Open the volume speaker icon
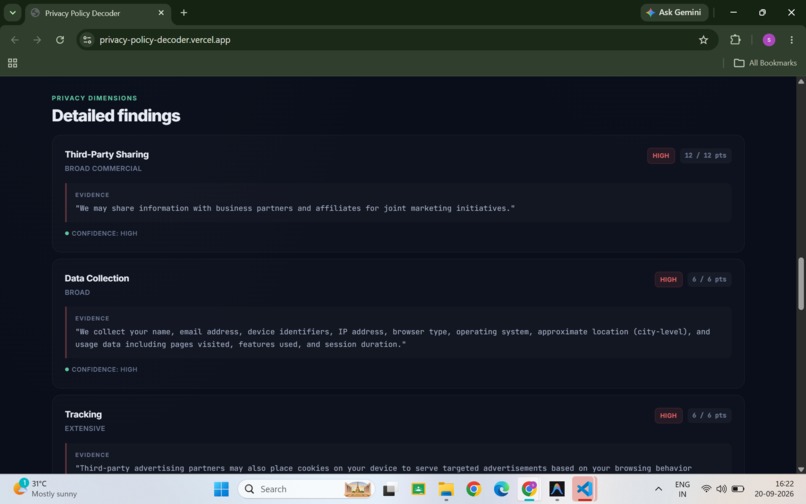 click(x=721, y=489)
